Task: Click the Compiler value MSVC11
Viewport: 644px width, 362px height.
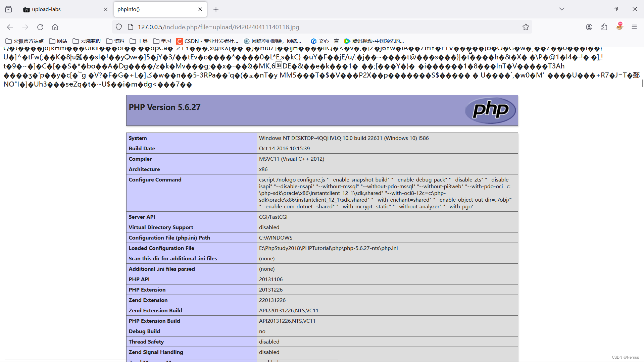Action: click(291, 159)
